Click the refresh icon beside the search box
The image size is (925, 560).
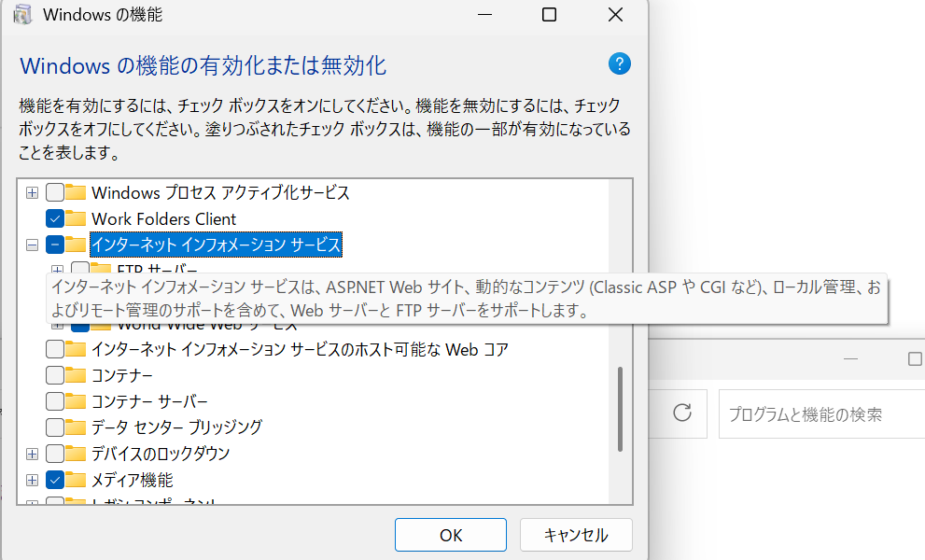tap(682, 413)
